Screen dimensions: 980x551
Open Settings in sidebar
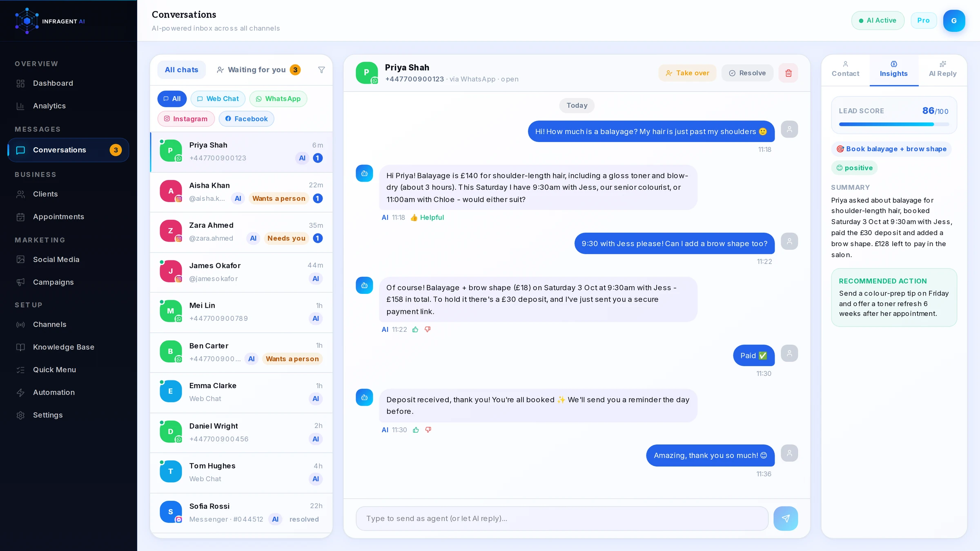[x=68, y=415]
